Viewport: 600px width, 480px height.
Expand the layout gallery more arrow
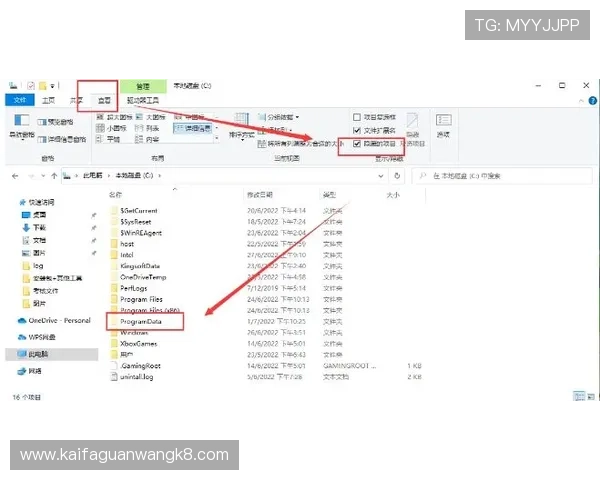217,139
